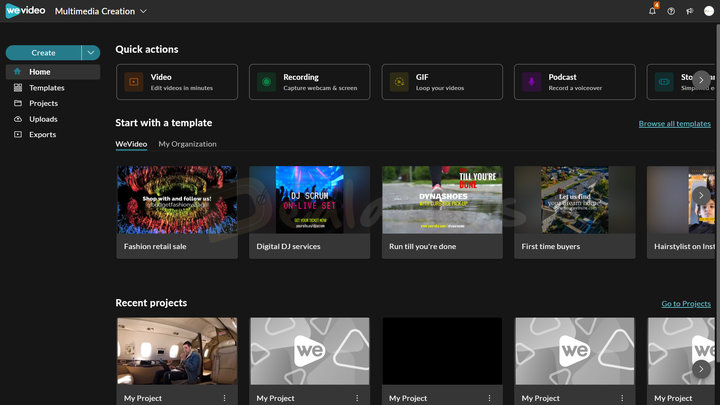Click the Templates sidebar icon

(17, 87)
